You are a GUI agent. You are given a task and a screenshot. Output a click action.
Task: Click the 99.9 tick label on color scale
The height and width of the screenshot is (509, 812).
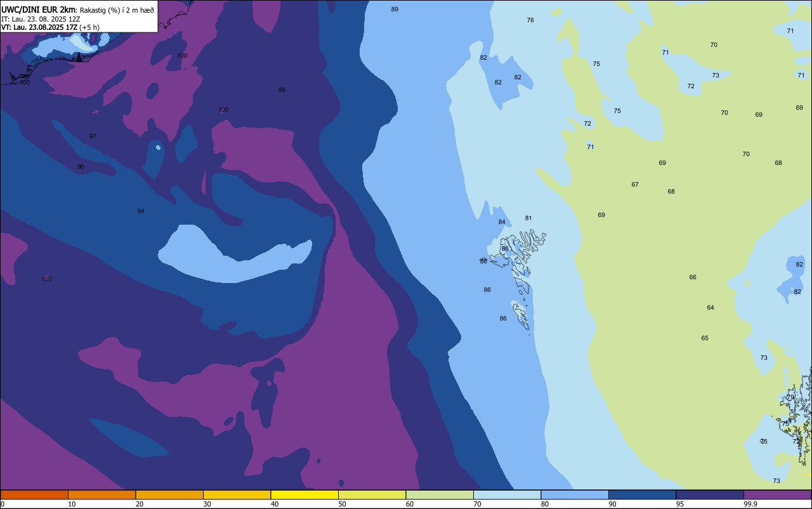coord(751,504)
